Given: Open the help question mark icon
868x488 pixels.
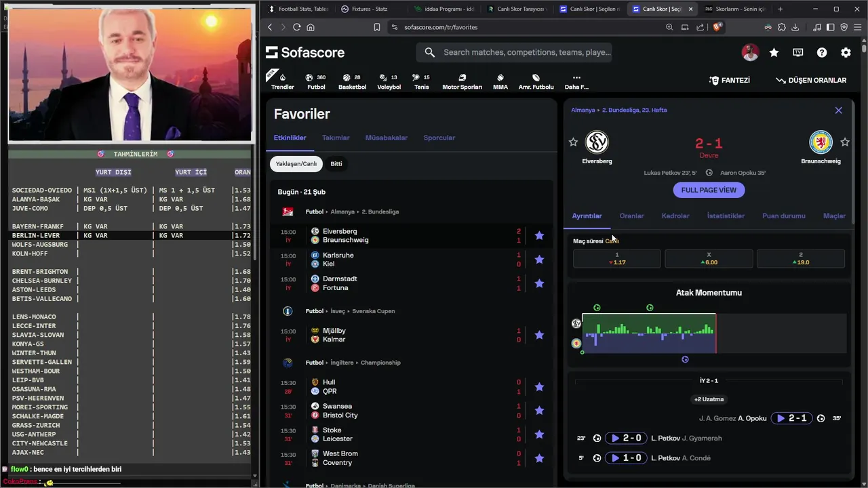Looking at the screenshot, I should click(x=822, y=52).
